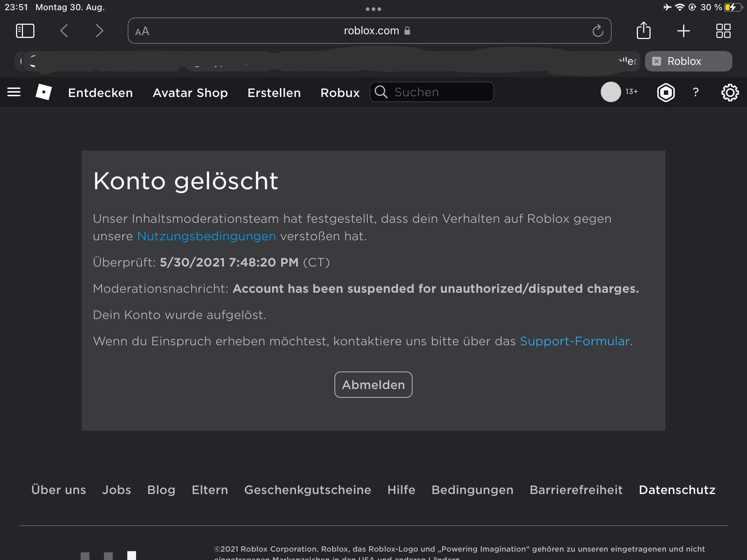Viewport: 747px width, 560px height.
Task: Click review date 5/30/2021 7:48:20 PM
Action: [229, 262]
